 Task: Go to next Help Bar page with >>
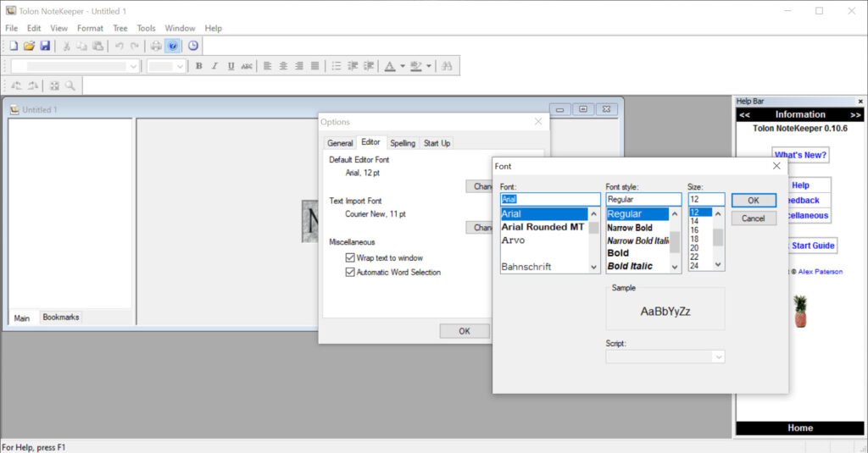click(855, 115)
